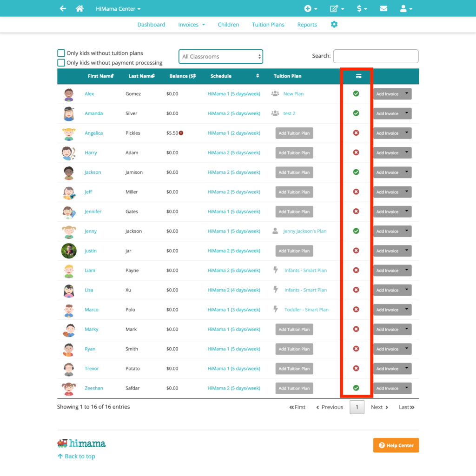Go back using the left arrow icon

[x=63, y=8]
